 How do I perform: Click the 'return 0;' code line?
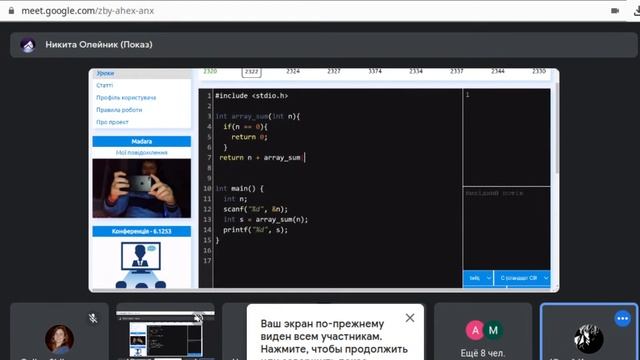[x=249, y=137]
